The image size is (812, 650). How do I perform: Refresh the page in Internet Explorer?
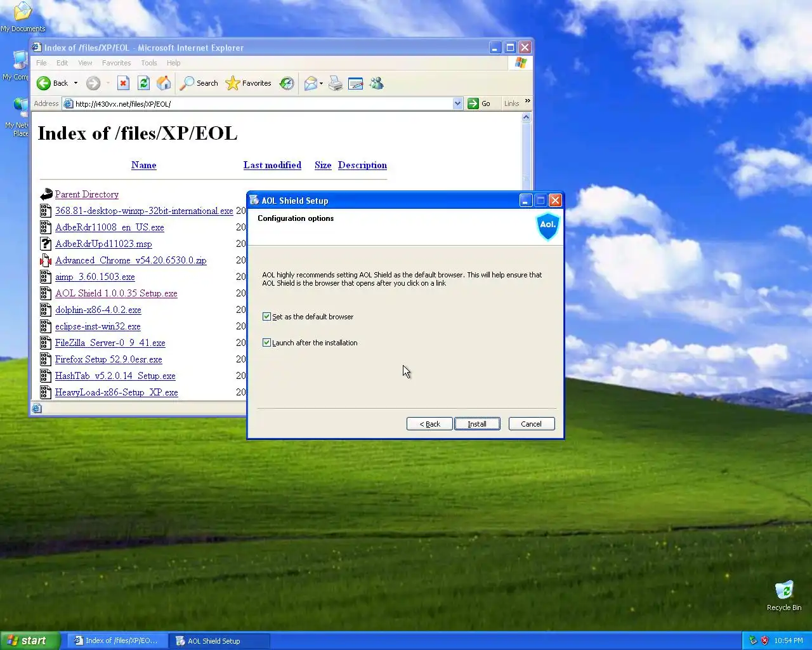pos(143,83)
